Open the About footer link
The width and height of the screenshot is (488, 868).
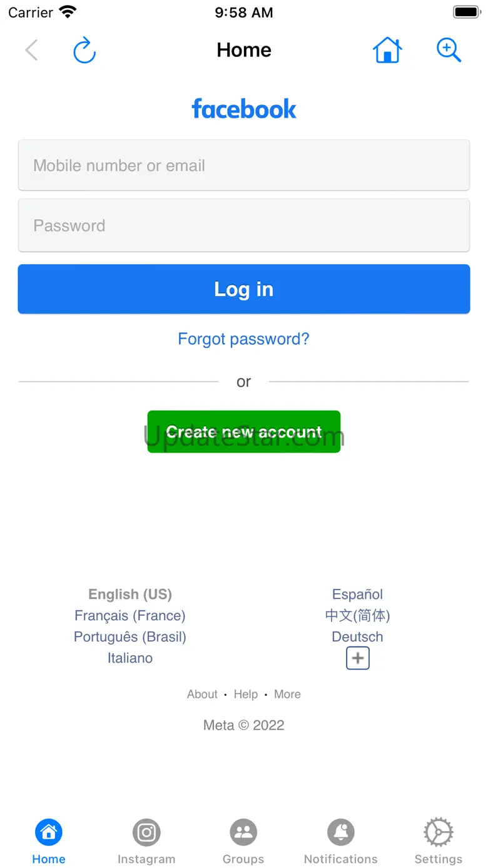coord(202,695)
